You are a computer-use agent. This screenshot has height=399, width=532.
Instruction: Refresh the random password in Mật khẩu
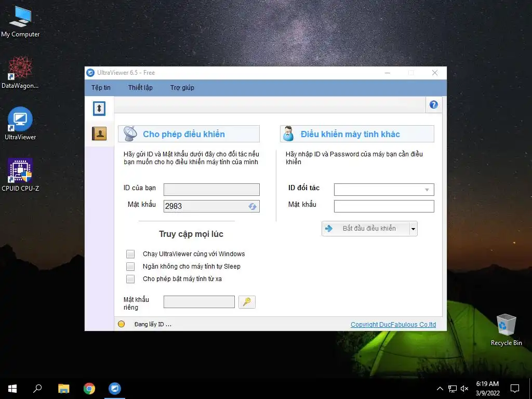(252, 206)
